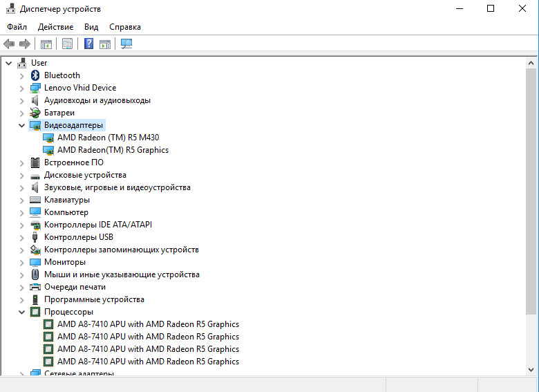Image resolution: width=539 pixels, height=392 pixels.
Task: Select the Очереди печати label
Action: [x=75, y=287]
